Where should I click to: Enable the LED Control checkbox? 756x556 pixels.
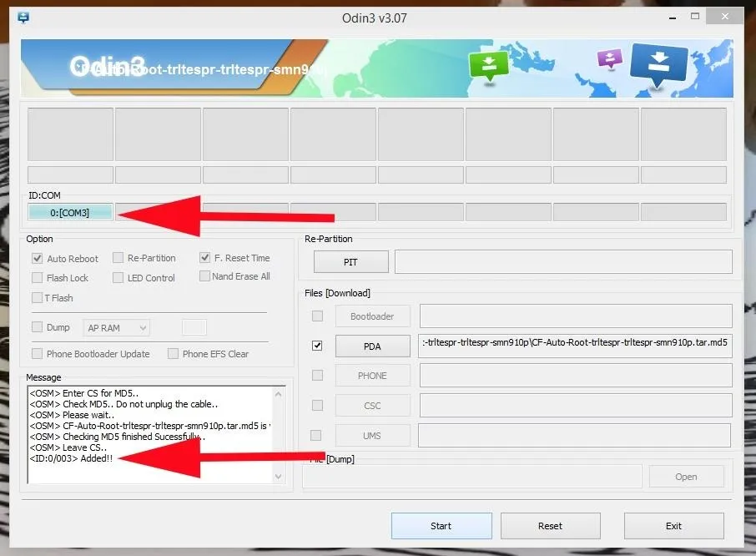(118, 278)
